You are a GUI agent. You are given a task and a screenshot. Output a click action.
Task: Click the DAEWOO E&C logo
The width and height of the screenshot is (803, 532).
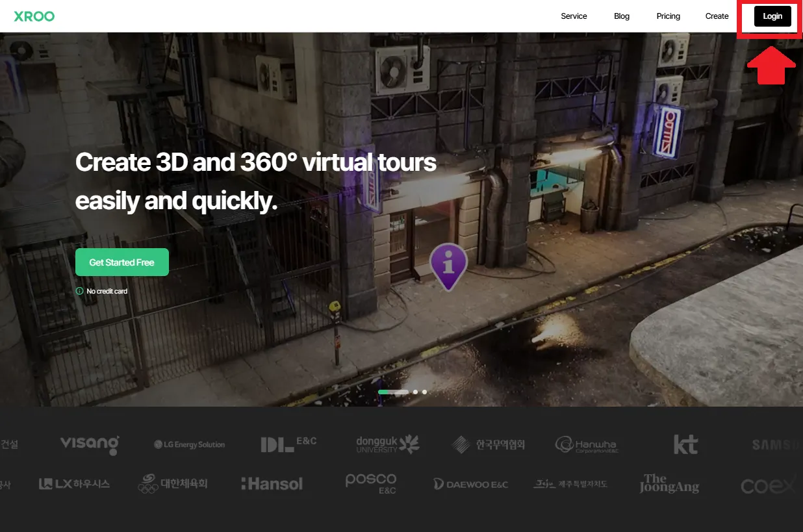point(471,484)
